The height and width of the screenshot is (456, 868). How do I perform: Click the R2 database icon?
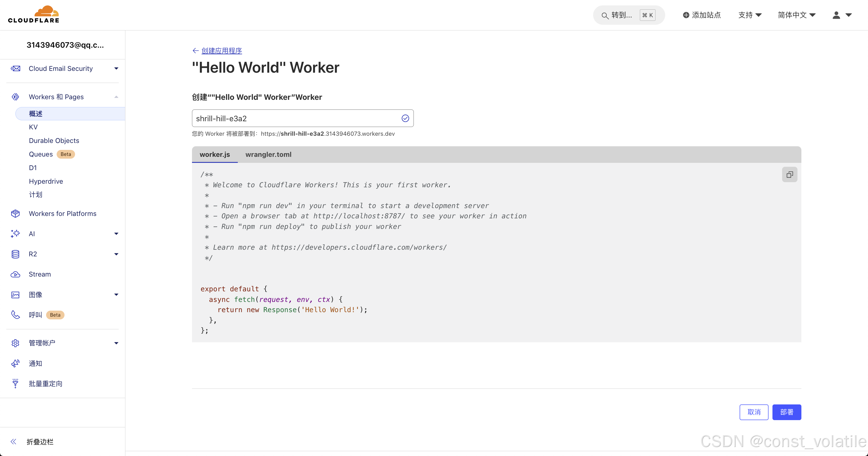(15, 254)
